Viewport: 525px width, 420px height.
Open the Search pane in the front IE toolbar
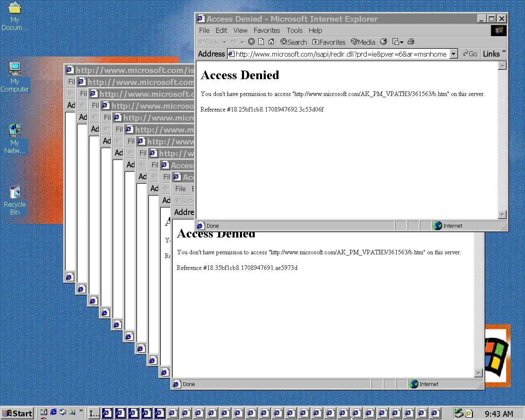294,42
